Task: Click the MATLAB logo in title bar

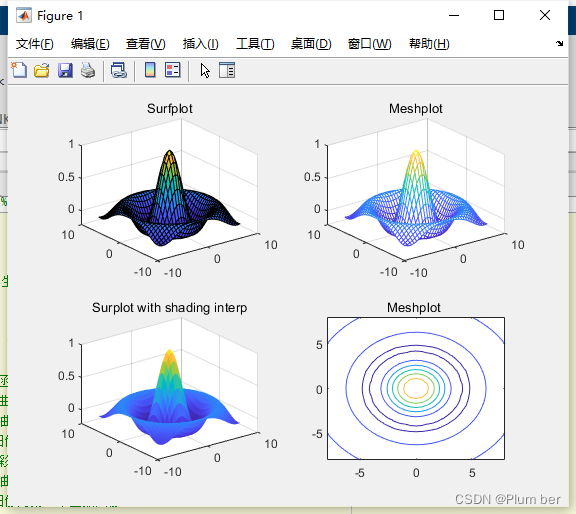Action: (x=24, y=15)
